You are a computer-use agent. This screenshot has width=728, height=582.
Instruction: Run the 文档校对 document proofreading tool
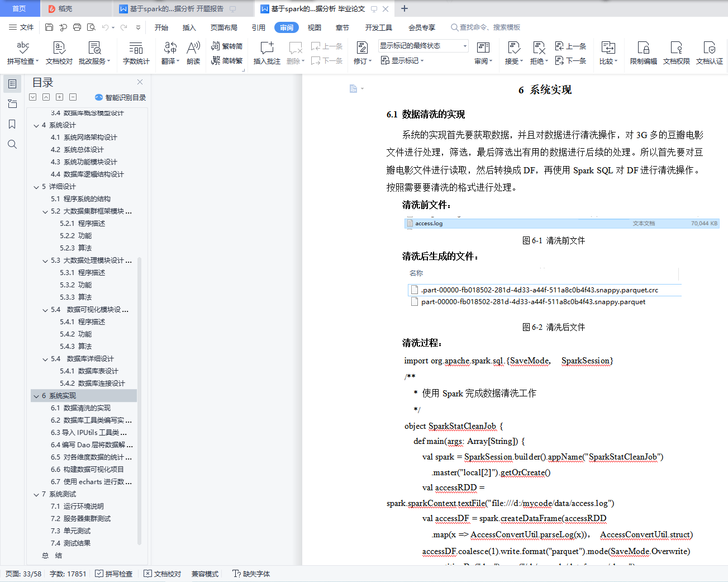pos(59,53)
